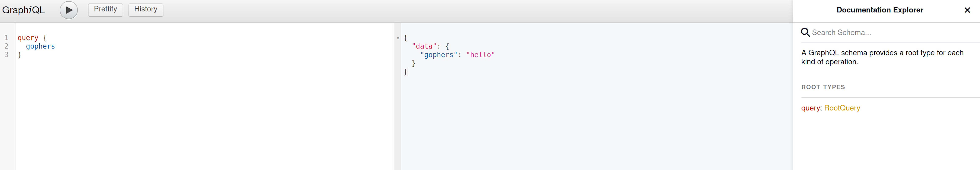Run the query with the Execute play button
Screen dimensions: 980x170
[x=68, y=10]
